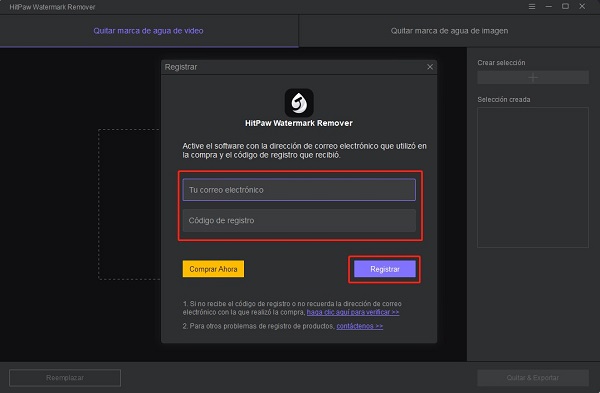Screen dimensions: 600x393
Task: Maximize the HitPaw window
Action: pos(565,7)
